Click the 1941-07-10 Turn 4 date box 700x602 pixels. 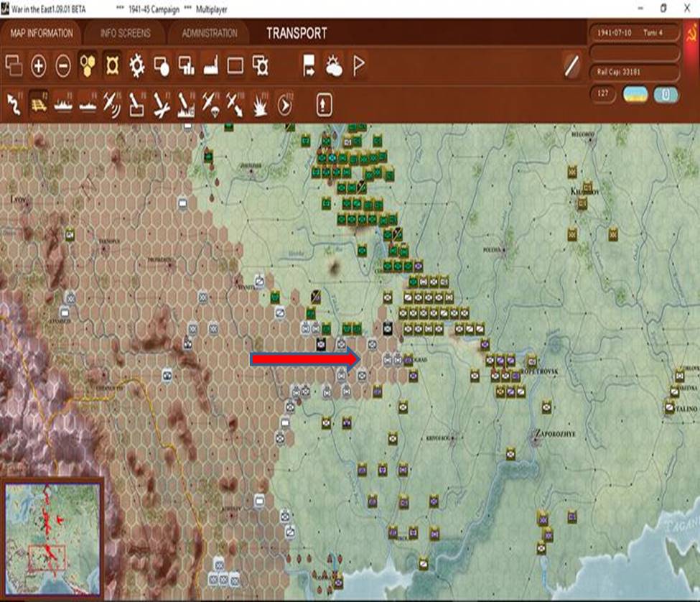coord(634,32)
